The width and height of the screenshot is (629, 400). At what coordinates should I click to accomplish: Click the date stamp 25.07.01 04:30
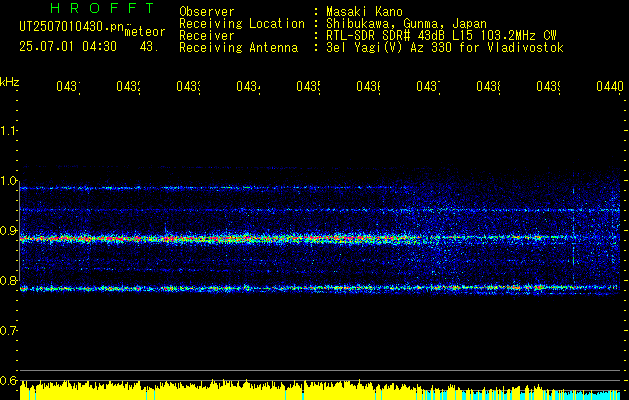[x=68, y=47]
